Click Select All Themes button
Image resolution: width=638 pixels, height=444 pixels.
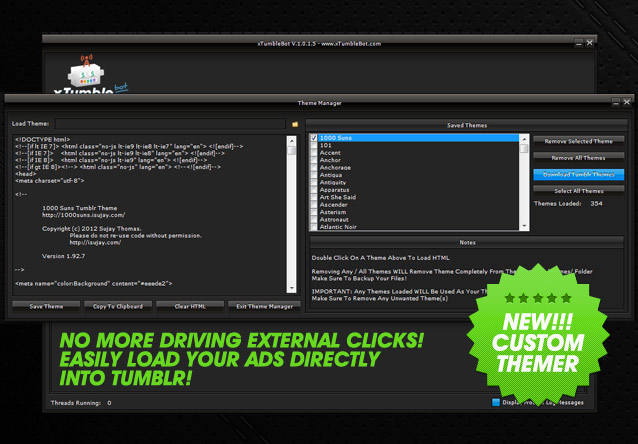pos(579,190)
